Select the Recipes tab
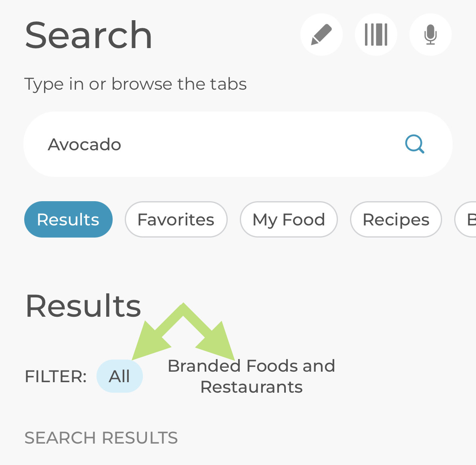 (396, 219)
